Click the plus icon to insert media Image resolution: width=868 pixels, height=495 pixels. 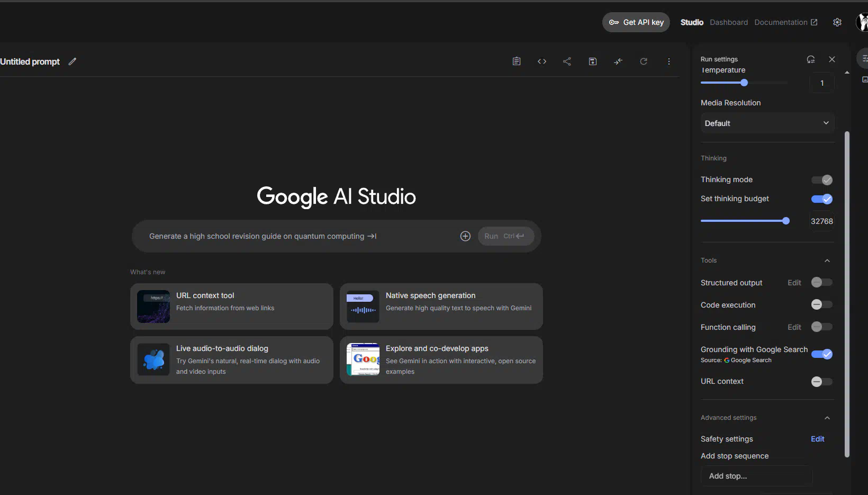(x=465, y=236)
